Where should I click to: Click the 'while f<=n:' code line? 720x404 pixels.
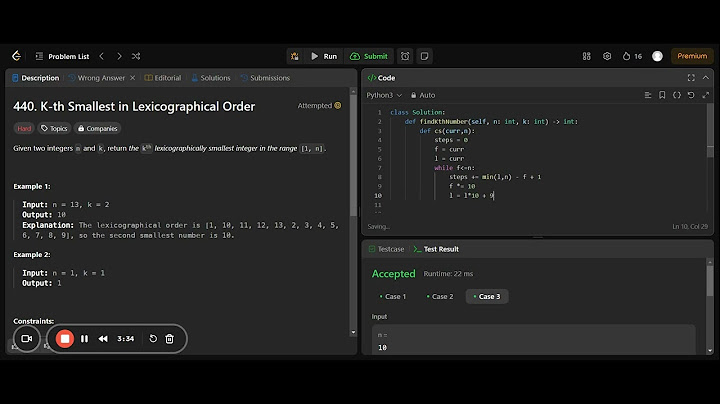(x=455, y=168)
